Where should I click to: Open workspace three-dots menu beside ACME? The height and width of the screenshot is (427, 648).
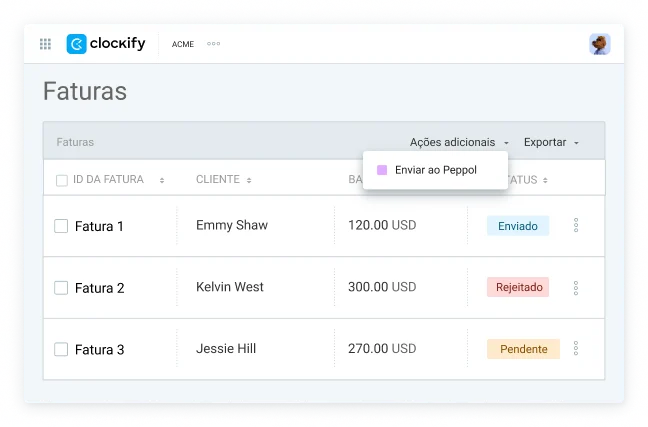pos(214,43)
